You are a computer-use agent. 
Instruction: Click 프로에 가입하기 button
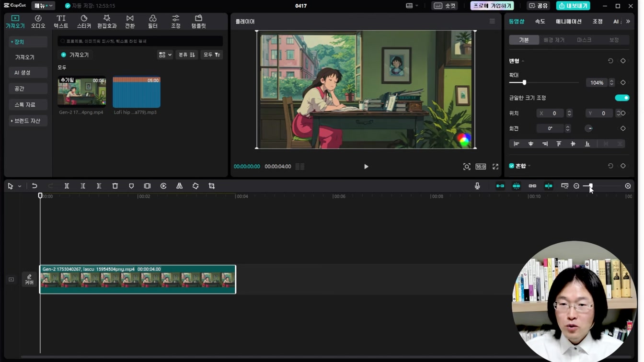coord(492,6)
